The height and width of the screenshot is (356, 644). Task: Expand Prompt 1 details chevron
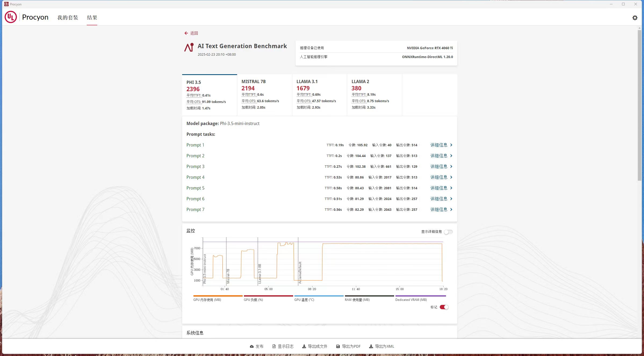[x=451, y=145]
